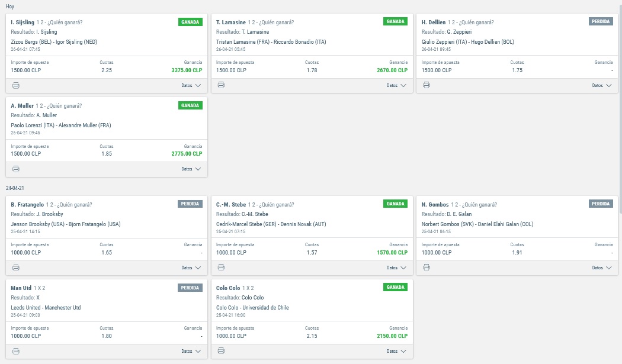Print the N. Gombos bet slip
This screenshot has width=622, height=364.
tap(427, 268)
